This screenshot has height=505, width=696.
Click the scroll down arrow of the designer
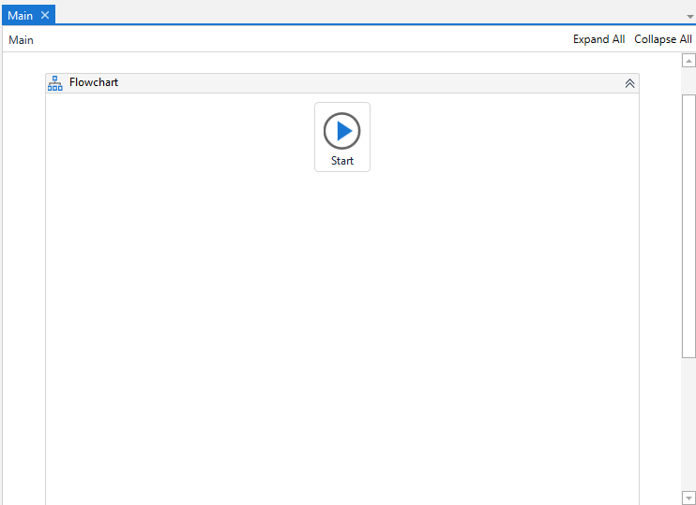pyautogui.click(x=688, y=497)
